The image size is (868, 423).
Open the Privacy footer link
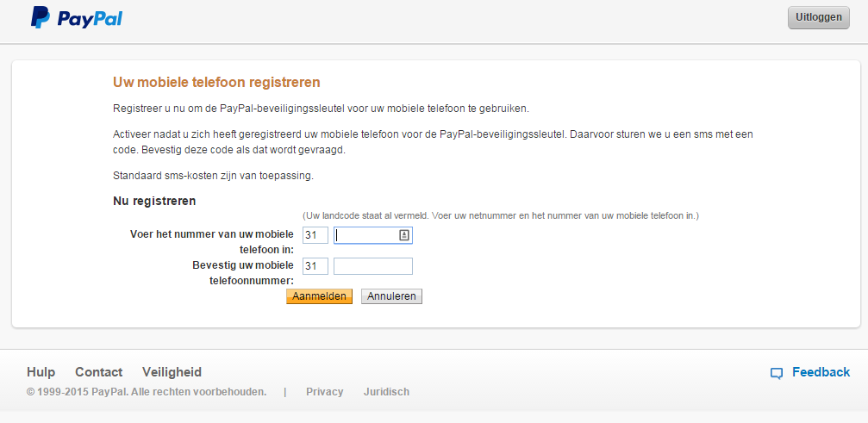[324, 392]
